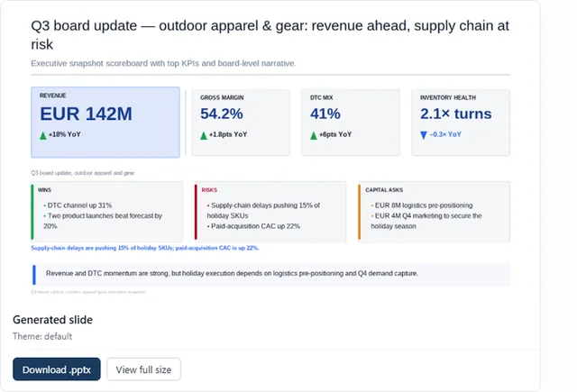Click the '+1.8pts YoY' change text
This screenshot has height=392, width=577.
(228, 134)
